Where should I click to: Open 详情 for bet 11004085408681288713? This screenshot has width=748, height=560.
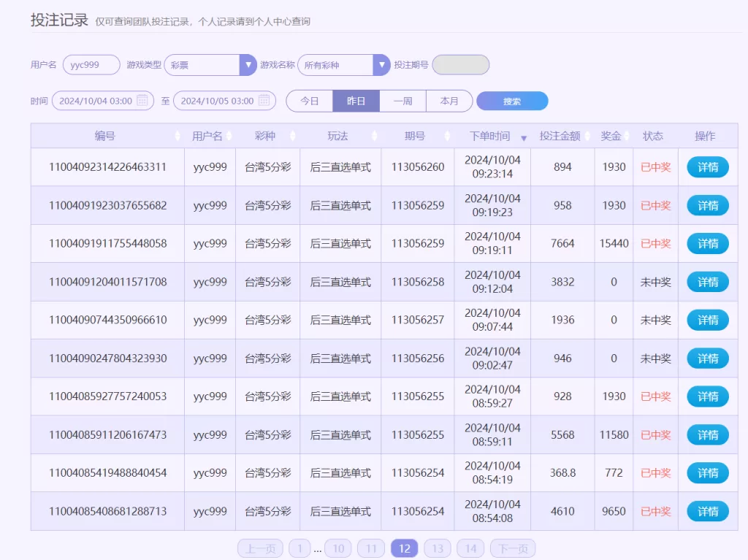pyautogui.click(x=707, y=511)
